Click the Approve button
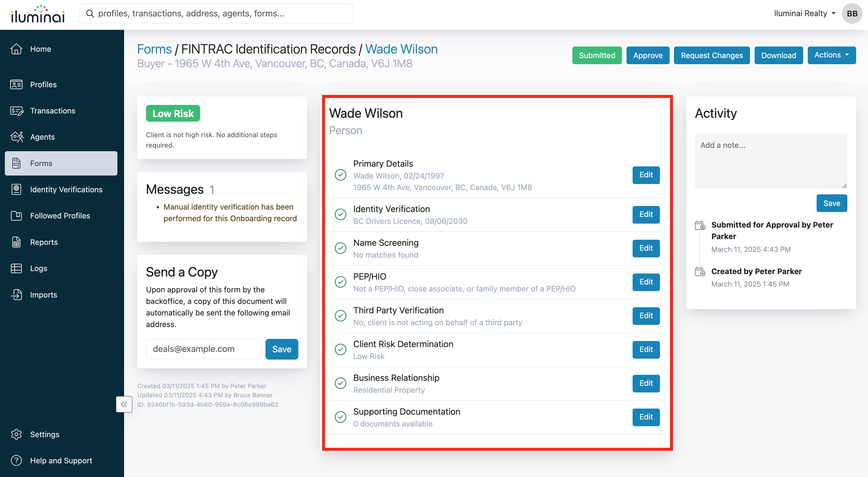868x477 pixels. (647, 55)
